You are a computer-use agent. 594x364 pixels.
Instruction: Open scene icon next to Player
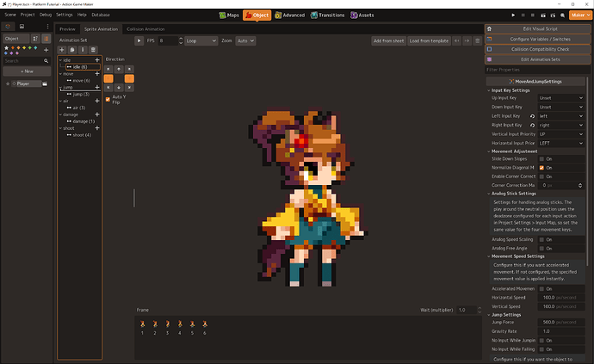[45, 83]
